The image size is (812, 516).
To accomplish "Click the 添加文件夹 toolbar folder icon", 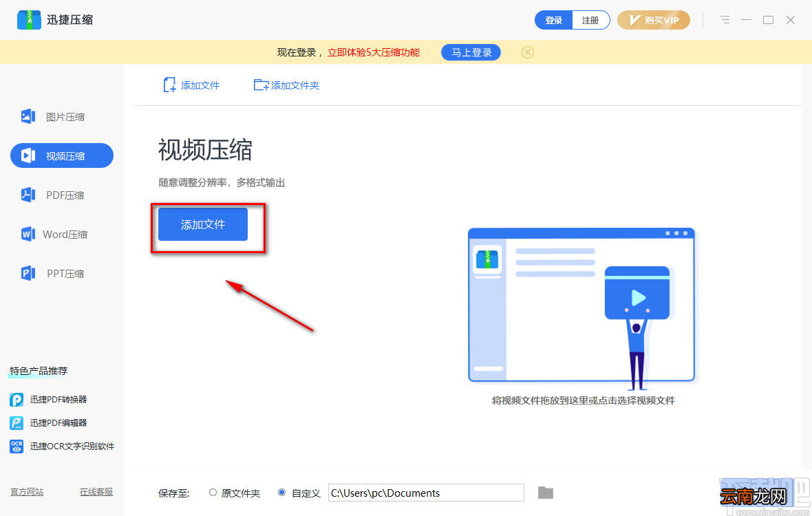I will click(261, 85).
